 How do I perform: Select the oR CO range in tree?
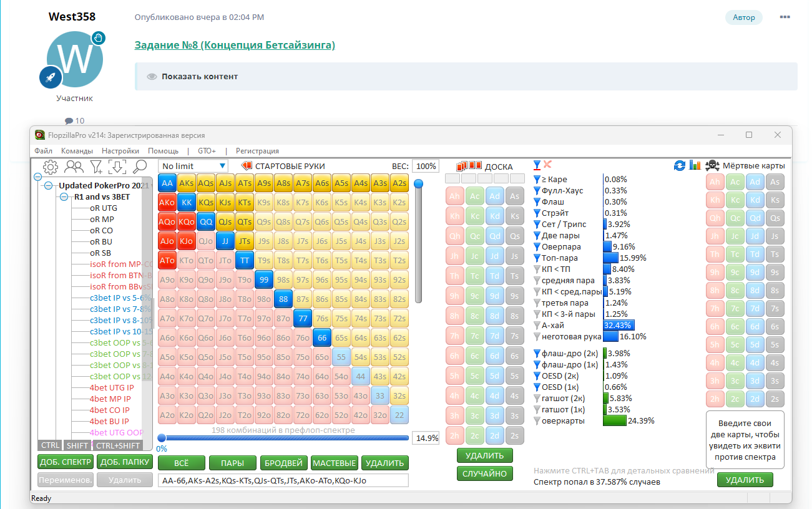pyautogui.click(x=102, y=231)
